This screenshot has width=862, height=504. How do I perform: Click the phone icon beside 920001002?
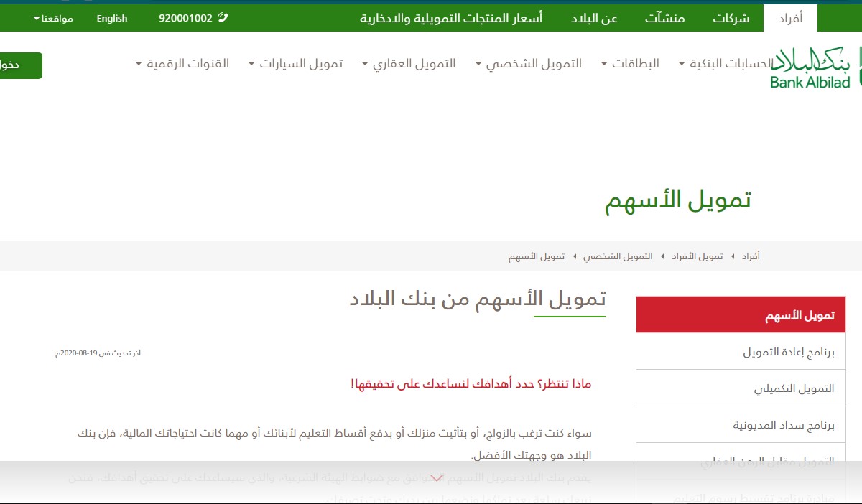[223, 17]
